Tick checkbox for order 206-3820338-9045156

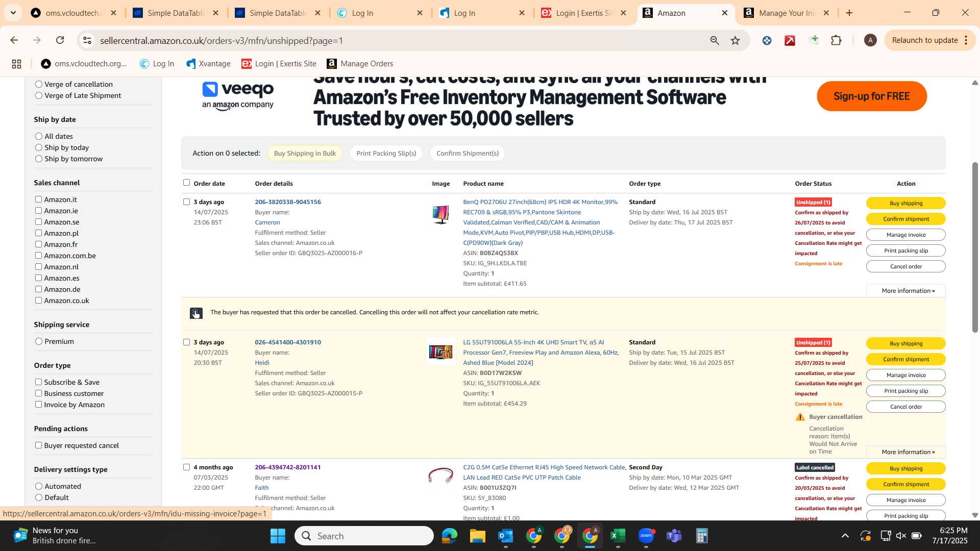186,202
